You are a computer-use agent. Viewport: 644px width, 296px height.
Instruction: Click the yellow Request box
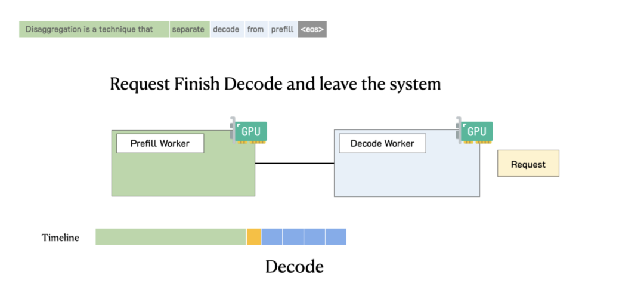(528, 164)
